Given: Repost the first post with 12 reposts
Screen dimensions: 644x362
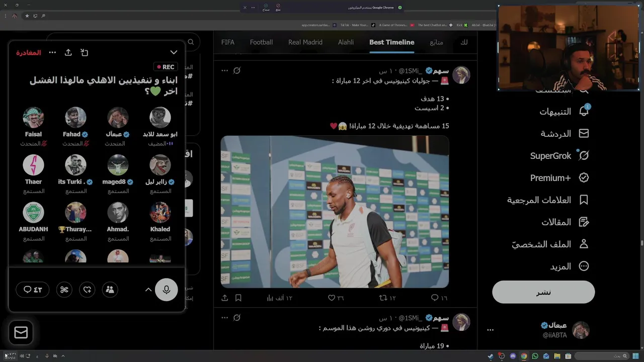Looking at the screenshot, I should pos(387,298).
